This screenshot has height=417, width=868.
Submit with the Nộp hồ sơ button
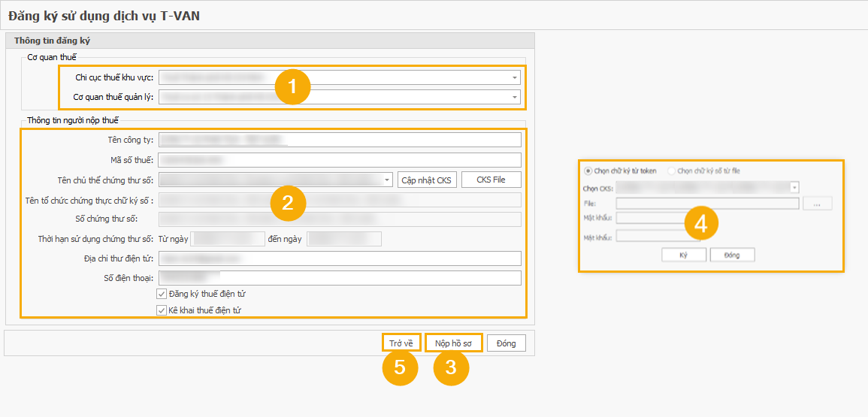click(x=453, y=343)
